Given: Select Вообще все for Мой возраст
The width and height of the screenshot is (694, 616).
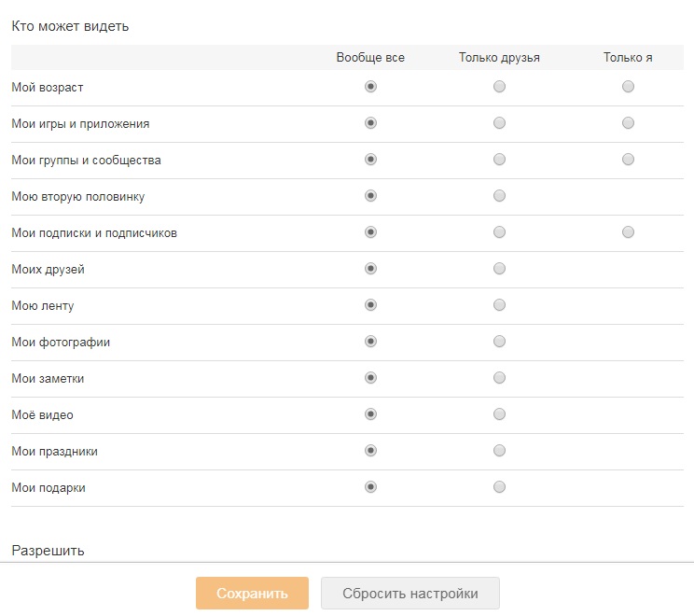Looking at the screenshot, I should pyautogui.click(x=370, y=87).
